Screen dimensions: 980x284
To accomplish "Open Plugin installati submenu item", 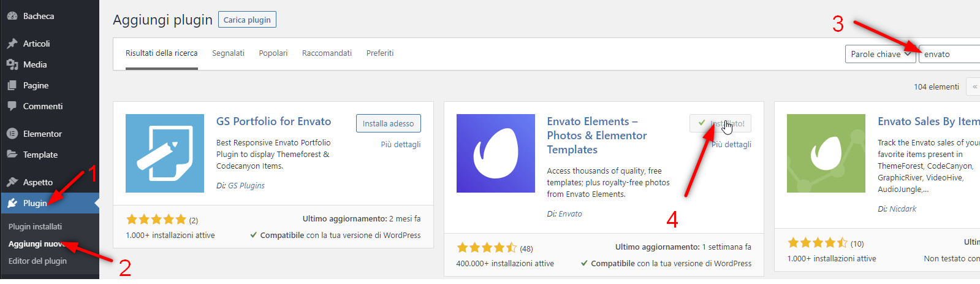I will click(35, 226).
